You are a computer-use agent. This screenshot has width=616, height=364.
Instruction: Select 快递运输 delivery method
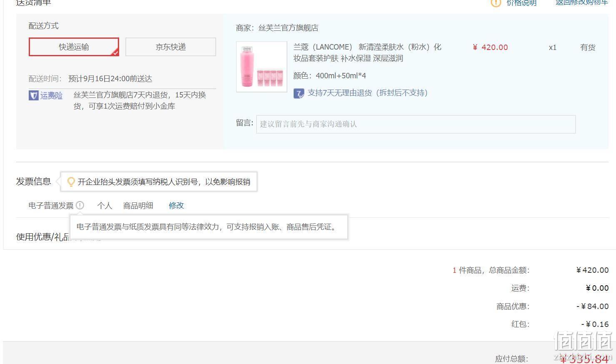tap(74, 47)
